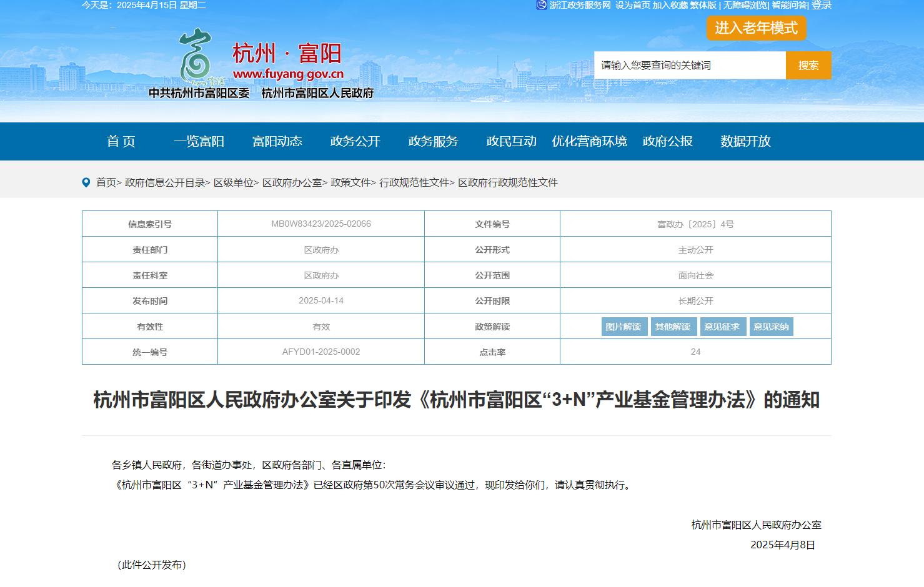Click the 登录 login link

coord(822,5)
